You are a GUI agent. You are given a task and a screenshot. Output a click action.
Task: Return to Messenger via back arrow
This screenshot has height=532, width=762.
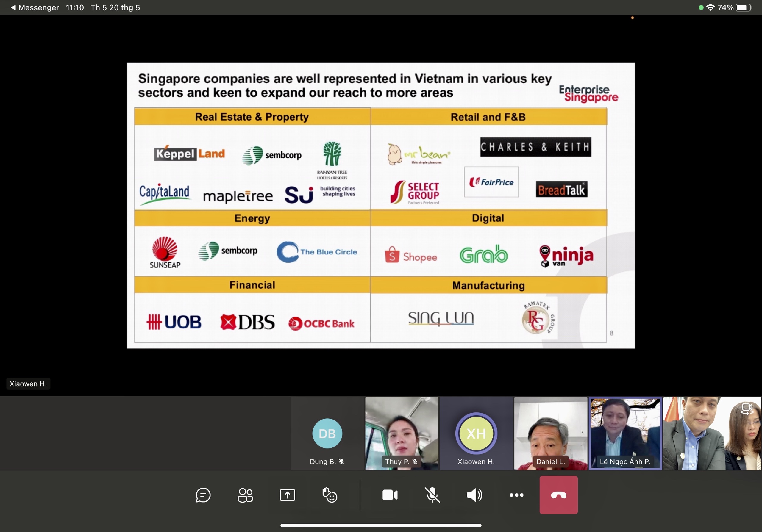[x=13, y=7]
